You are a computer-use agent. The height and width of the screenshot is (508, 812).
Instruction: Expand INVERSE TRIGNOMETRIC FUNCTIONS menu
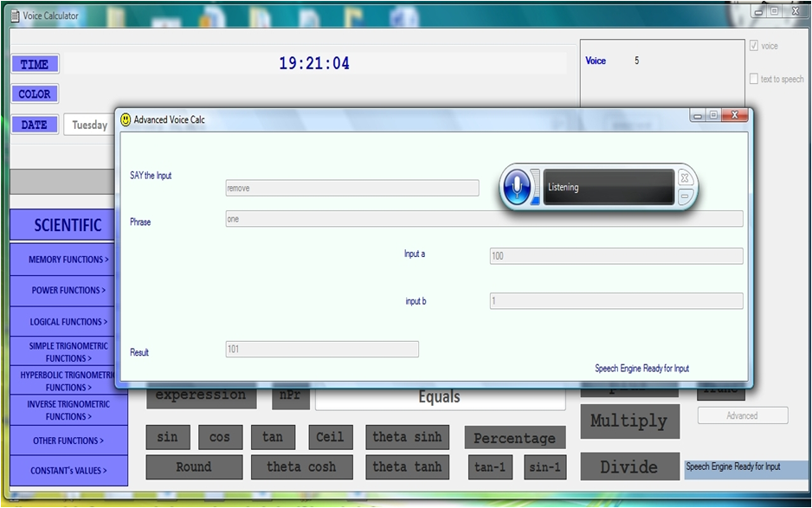tap(68, 410)
